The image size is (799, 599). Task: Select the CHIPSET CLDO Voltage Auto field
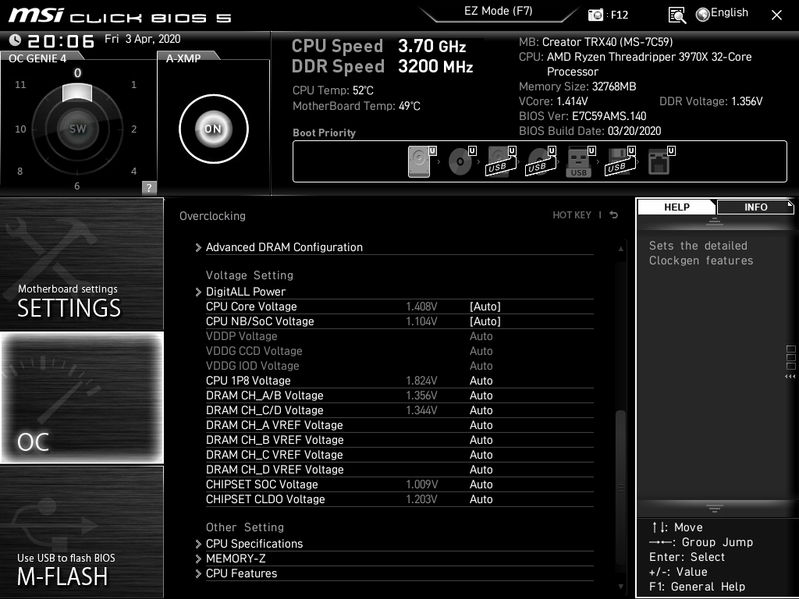[x=481, y=499]
